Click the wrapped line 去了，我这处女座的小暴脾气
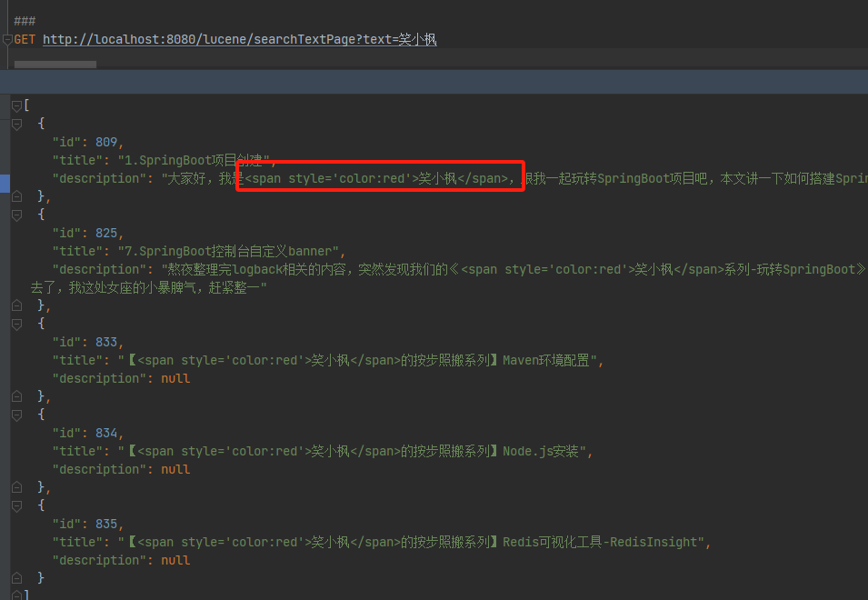 pyautogui.click(x=148, y=288)
